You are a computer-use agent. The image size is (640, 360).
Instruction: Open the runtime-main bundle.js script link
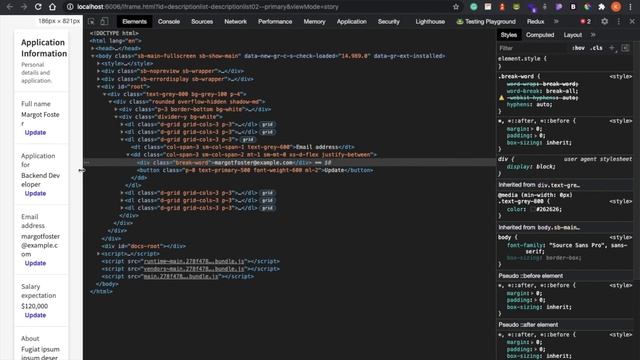(194, 261)
